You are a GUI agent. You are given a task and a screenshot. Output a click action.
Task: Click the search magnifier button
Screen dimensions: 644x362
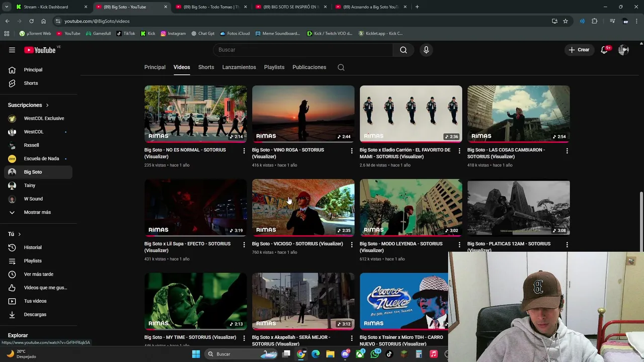404,50
